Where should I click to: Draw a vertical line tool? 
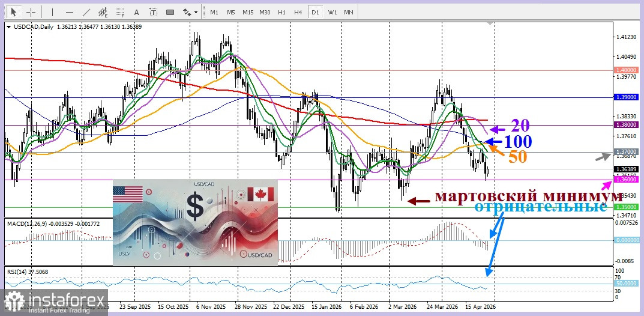(x=52, y=12)
